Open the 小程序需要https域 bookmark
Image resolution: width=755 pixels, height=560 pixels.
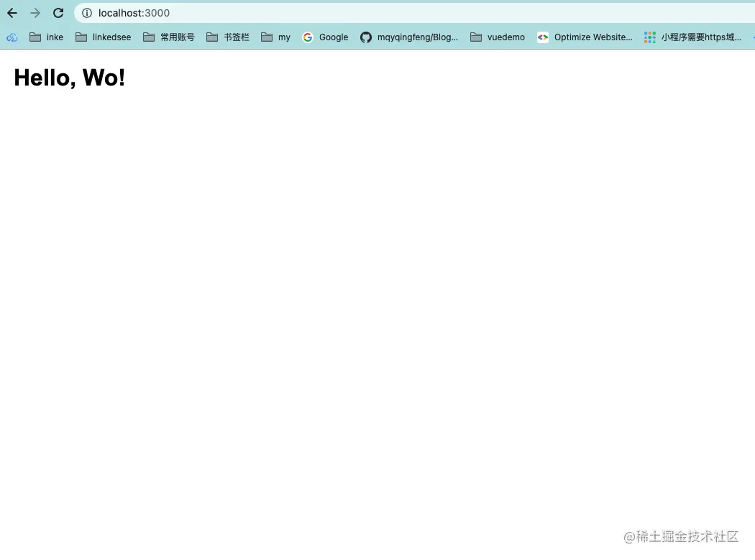point(692,37)
